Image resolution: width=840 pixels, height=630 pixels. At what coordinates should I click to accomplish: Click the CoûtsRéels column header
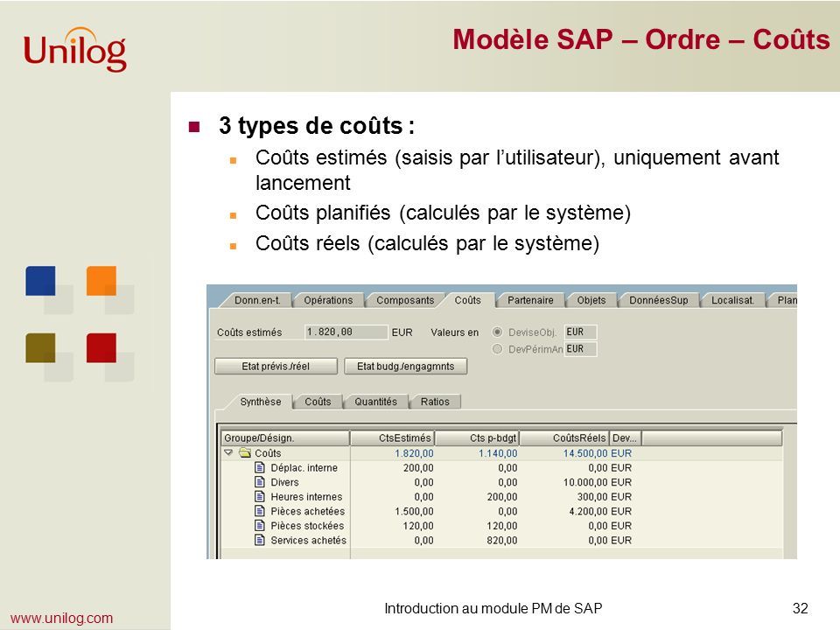coord(564,438)
